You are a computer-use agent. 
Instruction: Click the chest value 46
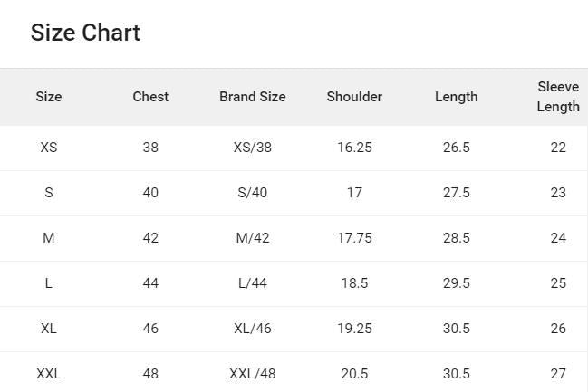point(150,329)
